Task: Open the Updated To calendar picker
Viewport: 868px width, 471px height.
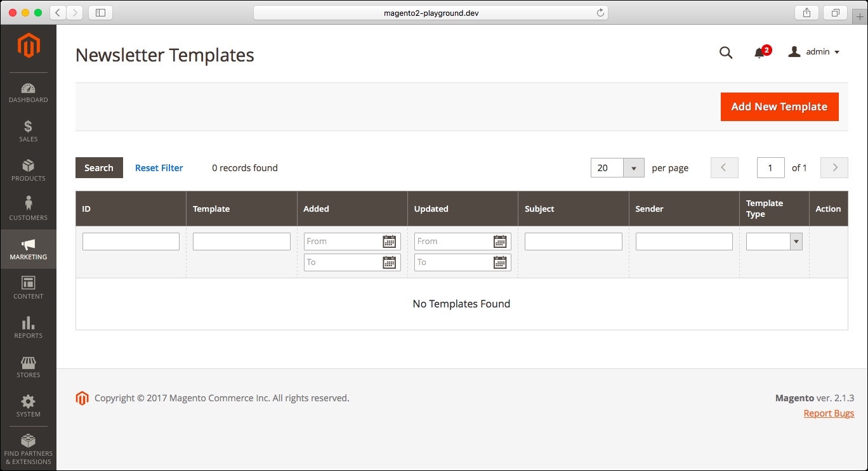Action: click(500, 262)
